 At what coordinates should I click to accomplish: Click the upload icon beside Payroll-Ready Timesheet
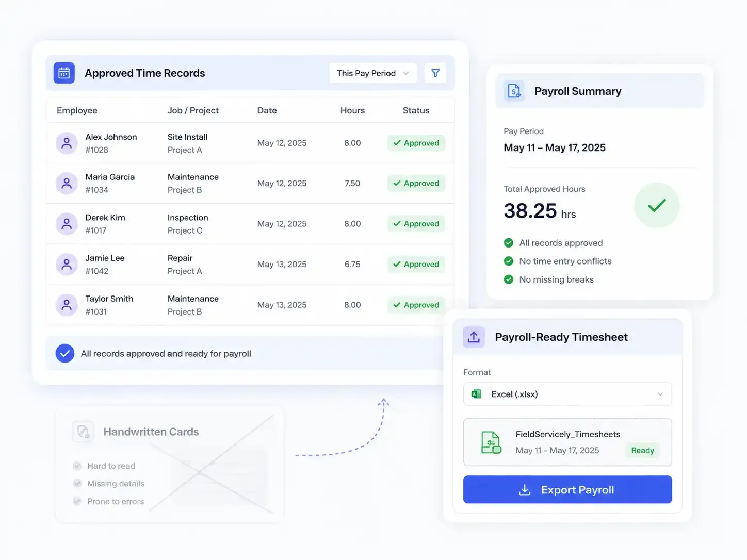(x=474, y=337)
